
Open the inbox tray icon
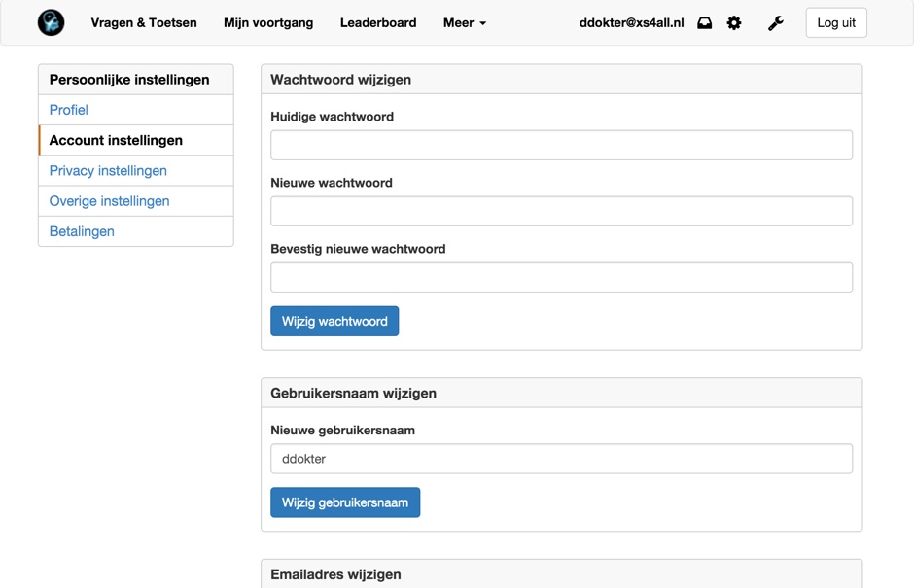704,22
